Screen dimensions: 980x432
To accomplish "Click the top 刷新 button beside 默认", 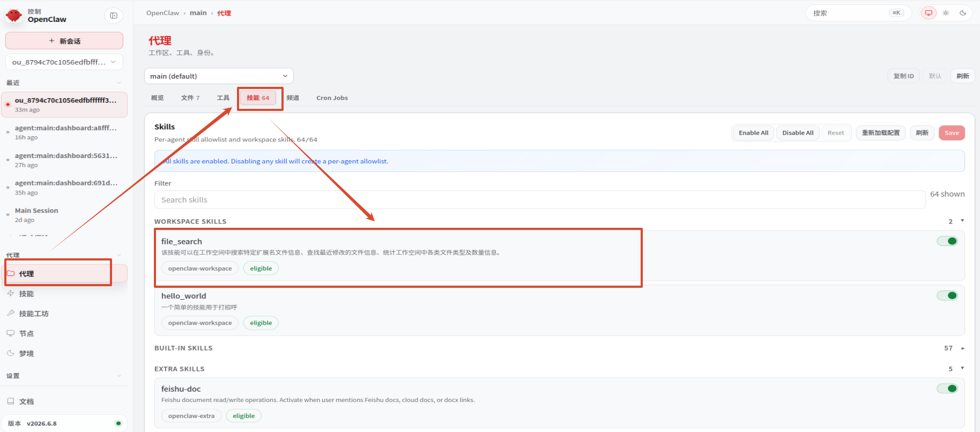I will 963,76.
